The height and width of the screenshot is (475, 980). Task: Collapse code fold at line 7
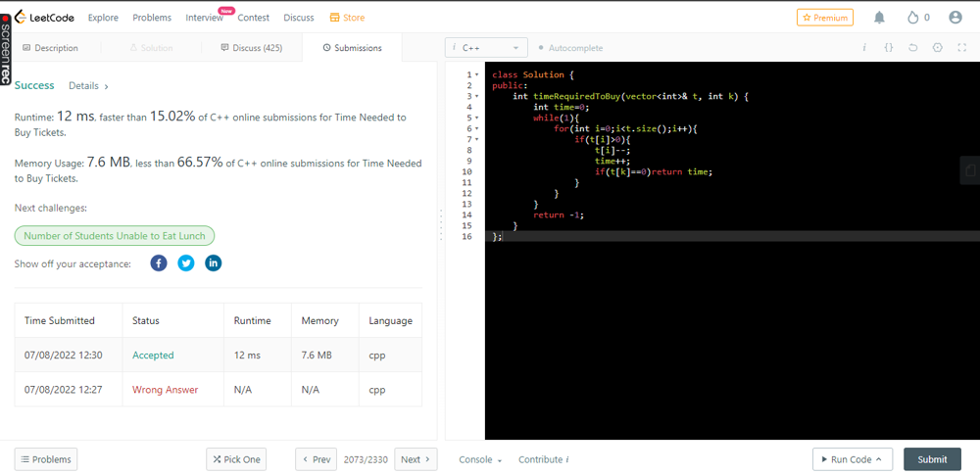pyautogui.click(x=477, y=139)
